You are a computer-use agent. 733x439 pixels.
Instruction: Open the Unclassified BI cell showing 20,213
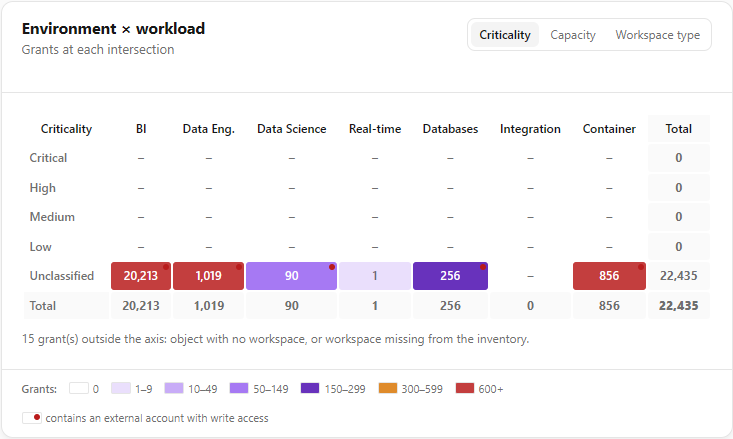click(x=141, y=276)
